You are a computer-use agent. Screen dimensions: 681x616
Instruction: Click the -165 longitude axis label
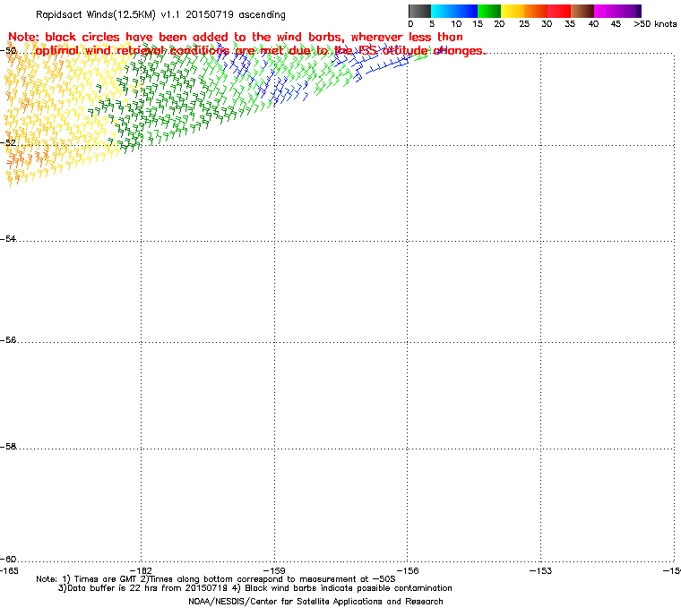click(x=10, y=570)
